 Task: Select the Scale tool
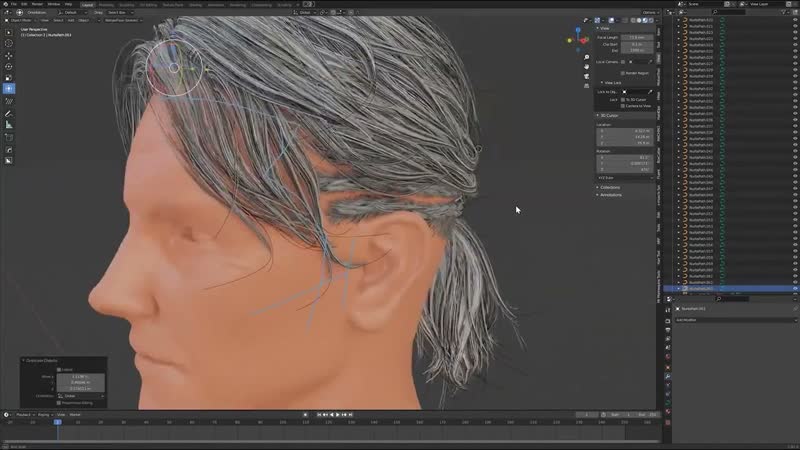[x=9, y=78]
